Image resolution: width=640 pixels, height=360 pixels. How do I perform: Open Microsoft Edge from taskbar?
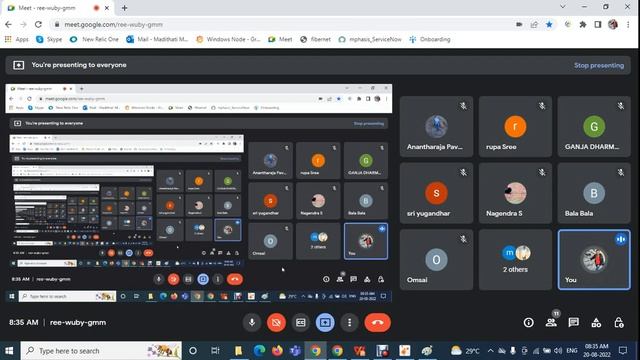coord(259,351)
